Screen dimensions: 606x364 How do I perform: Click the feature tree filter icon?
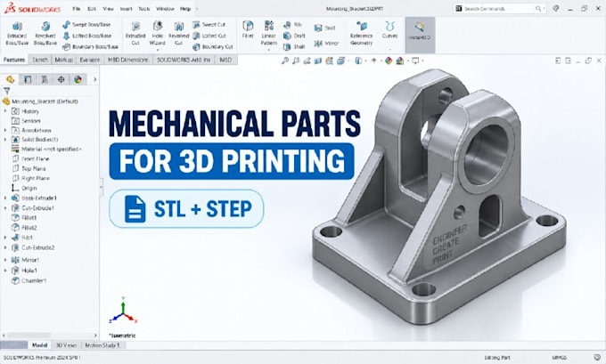6,91
